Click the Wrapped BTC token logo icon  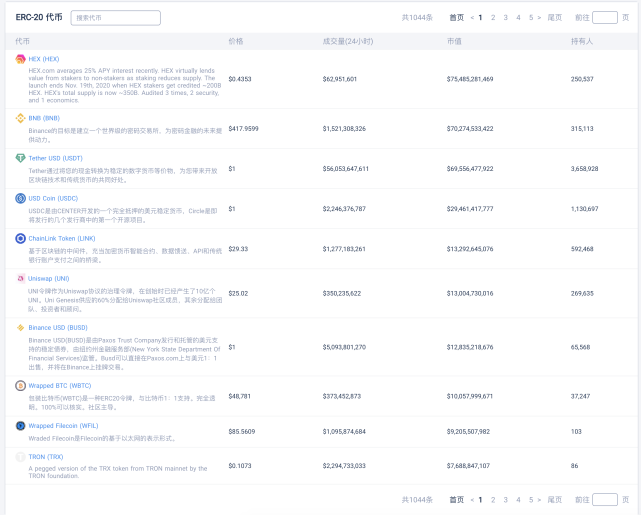click(20, 385)
